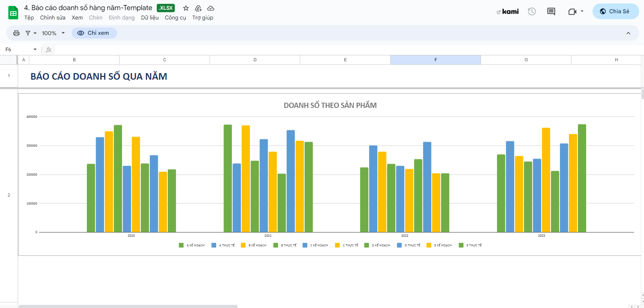Print the spreadsheet
644x308 pixels.
[16, 33]
